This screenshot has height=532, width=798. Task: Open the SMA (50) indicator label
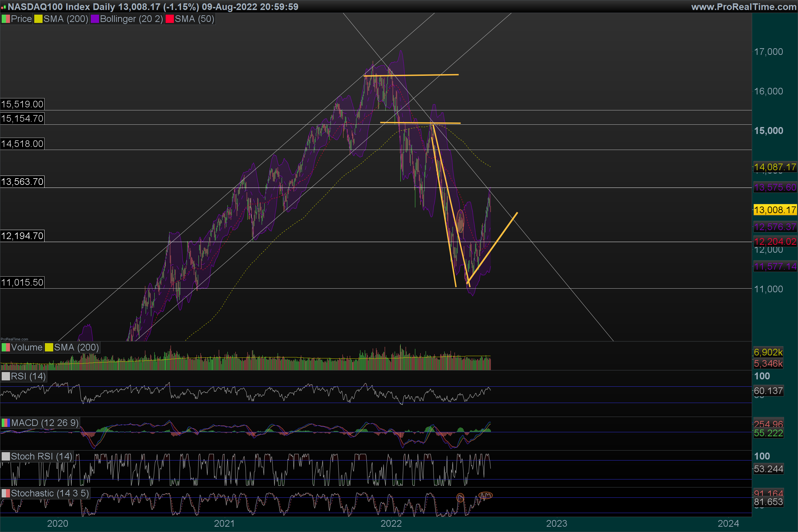pyautogui.click(x=195, y=19)
